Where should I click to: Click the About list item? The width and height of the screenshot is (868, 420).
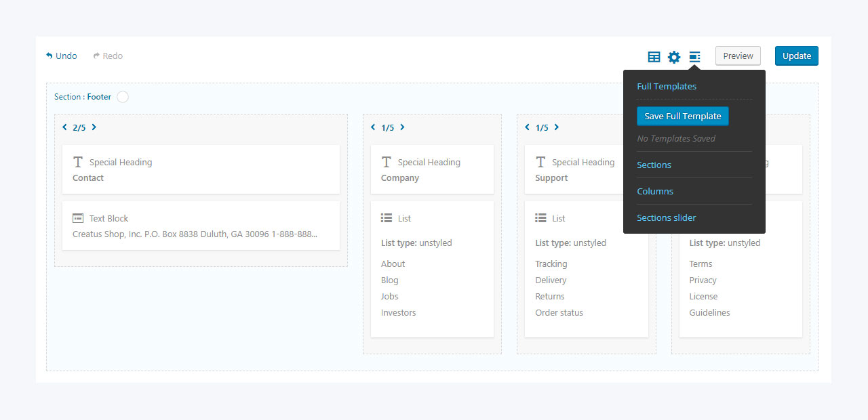tap(393, 264)
